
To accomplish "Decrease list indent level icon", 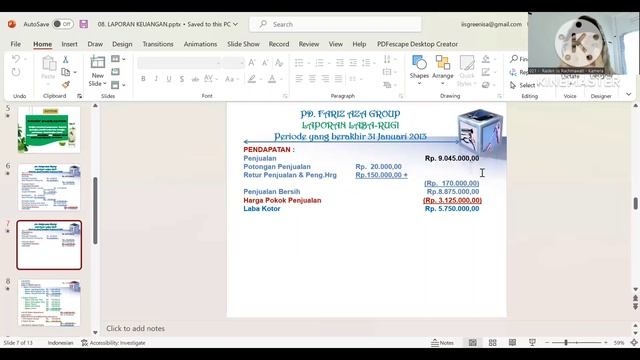I will (x=340, y=62).
